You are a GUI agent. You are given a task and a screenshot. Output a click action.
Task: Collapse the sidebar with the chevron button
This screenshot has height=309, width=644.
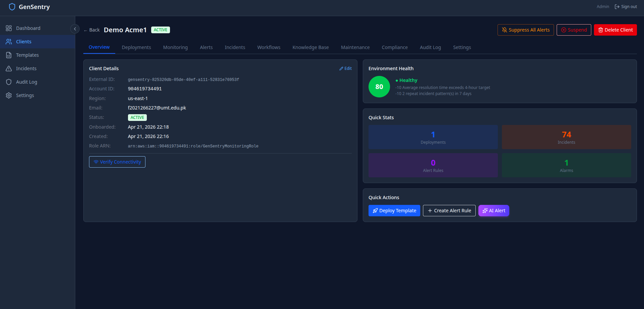click(75, 29)
